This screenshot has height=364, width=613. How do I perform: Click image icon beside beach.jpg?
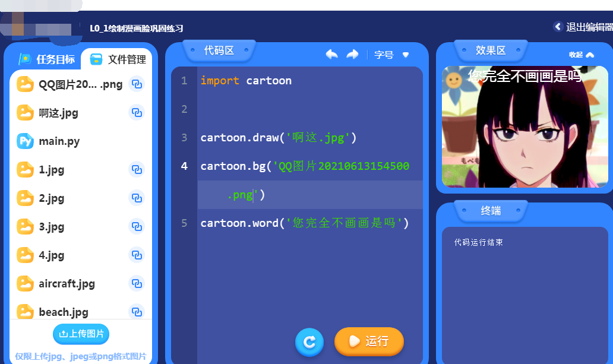[x=25, y=312]
